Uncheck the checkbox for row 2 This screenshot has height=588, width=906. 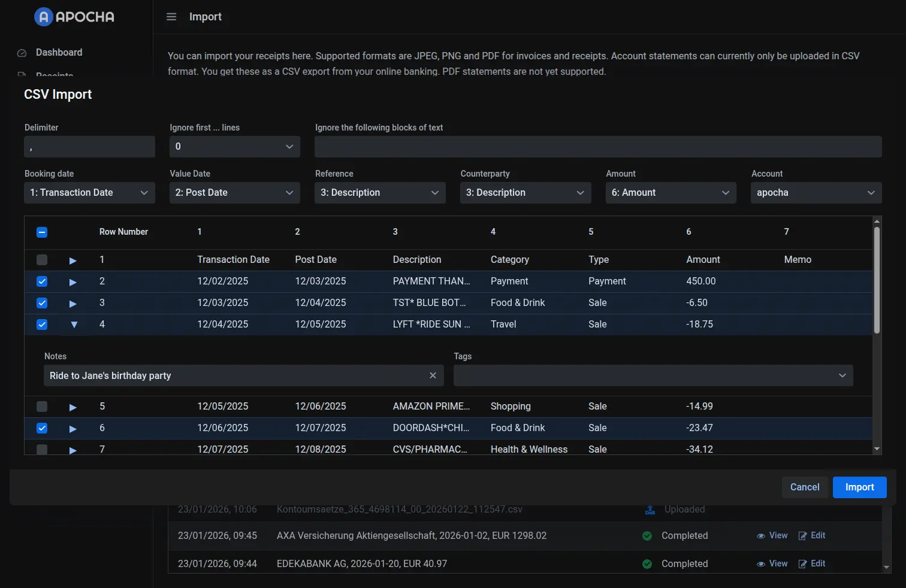[42, 281]
